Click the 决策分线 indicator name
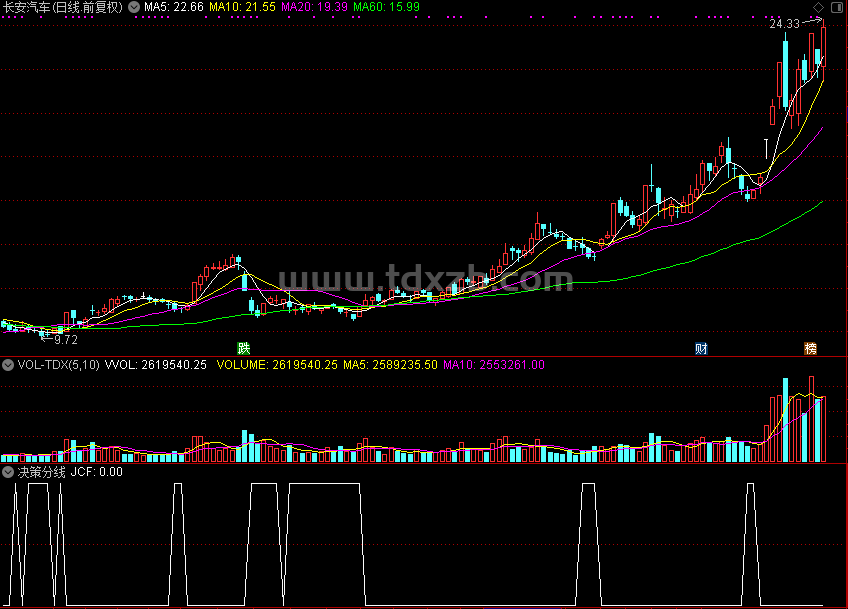The height and width of the screenshot is (609, 848). [42, 472]
